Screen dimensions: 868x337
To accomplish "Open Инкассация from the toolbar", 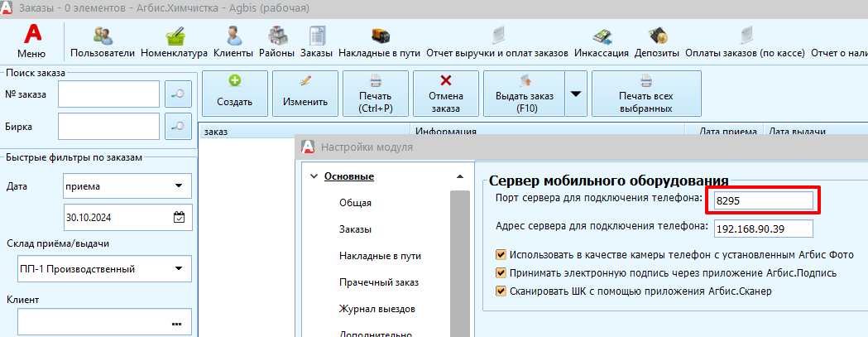I will tap(602, 43).
